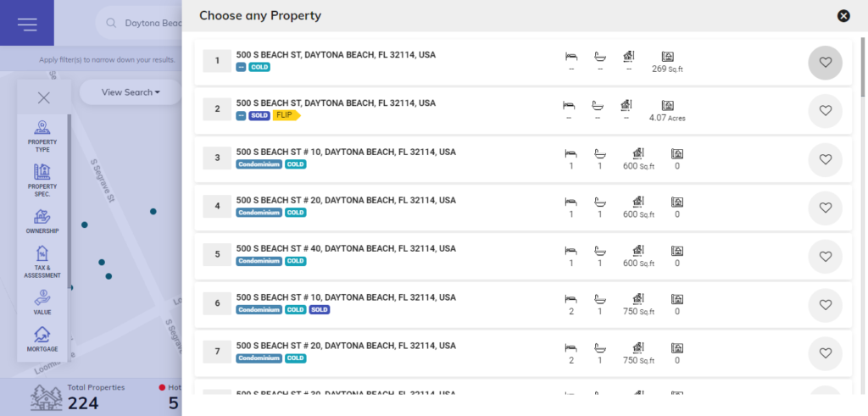Open the Property Type filter
The height and width of the screenshot is (416, 868).
tap(42, 136)
